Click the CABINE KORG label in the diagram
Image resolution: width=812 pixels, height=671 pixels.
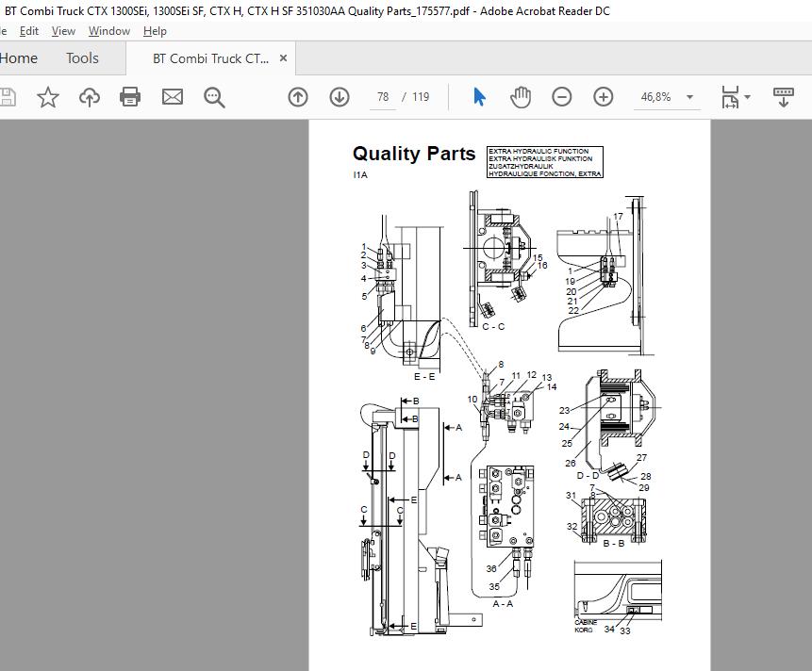(585, 626)
